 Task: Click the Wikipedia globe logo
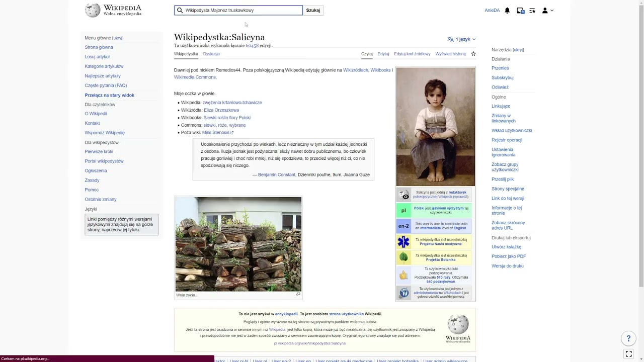click(93, 10)
